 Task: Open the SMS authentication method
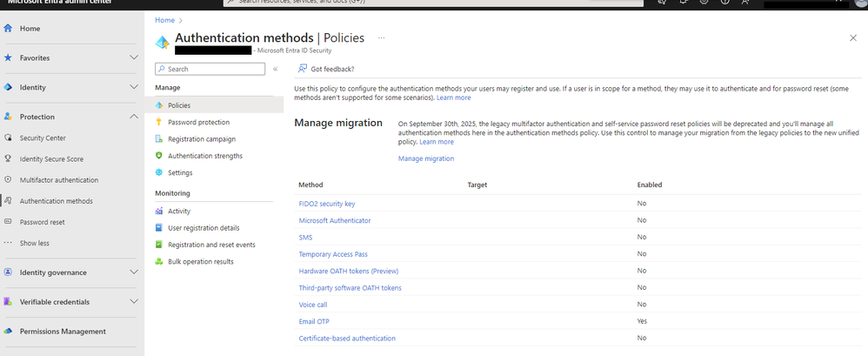305,237
